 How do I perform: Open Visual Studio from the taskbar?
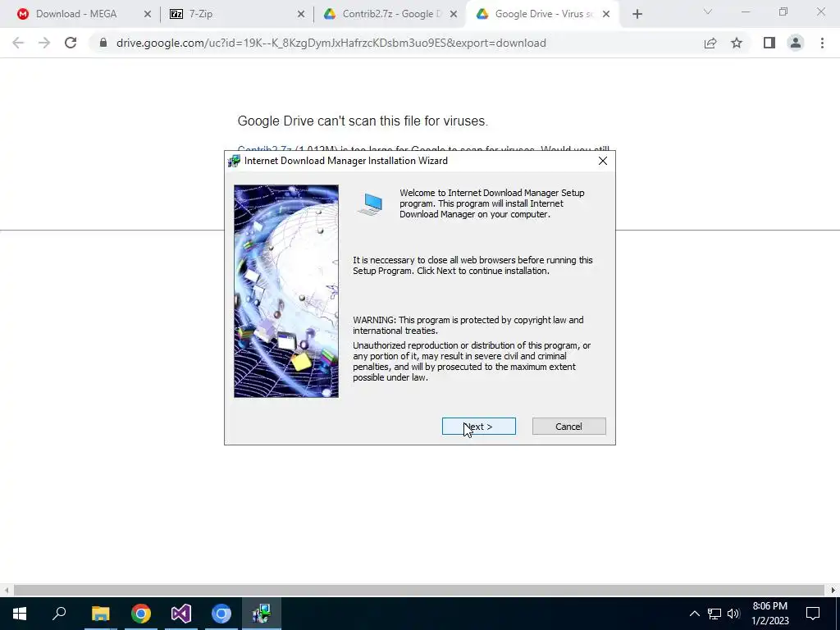click(x=181, y=614)
